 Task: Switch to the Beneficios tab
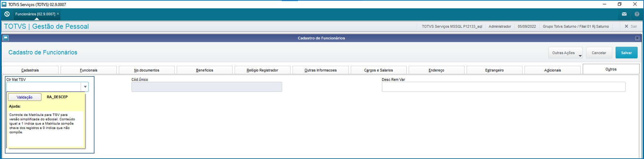pos(205,70)
